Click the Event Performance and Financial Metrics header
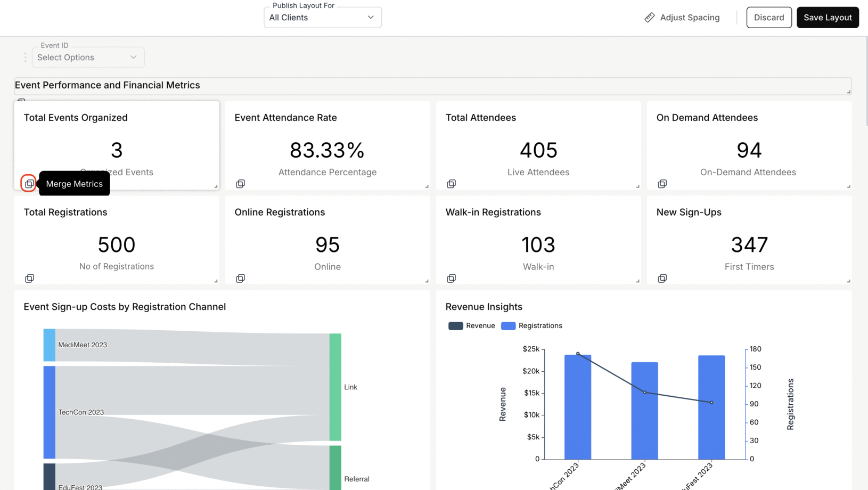Screen dimensions: 868x490 [x=107, y=85]
